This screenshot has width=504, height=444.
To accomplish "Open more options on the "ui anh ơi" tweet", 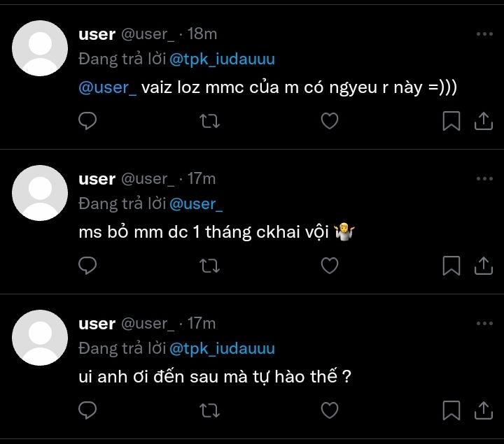I will [x=484, y=324].
